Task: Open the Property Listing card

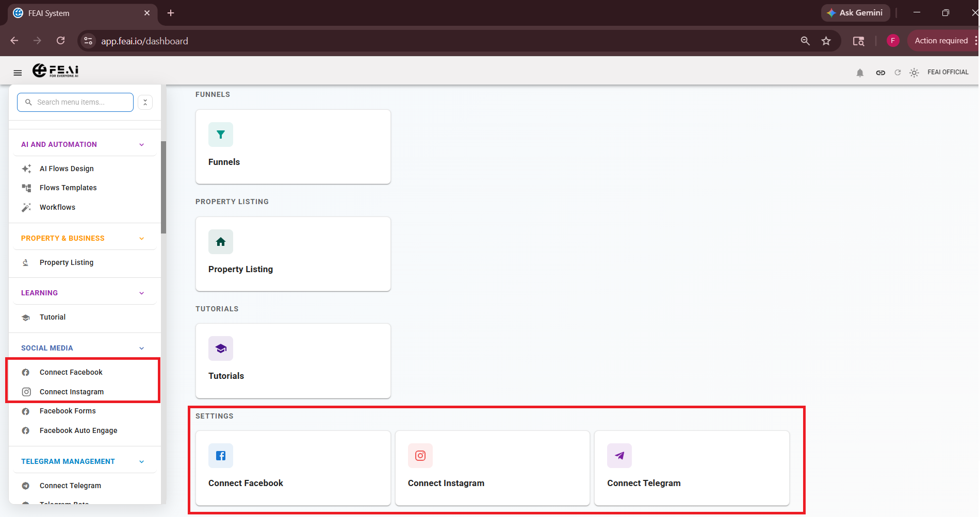Action: tap(293, 254)
